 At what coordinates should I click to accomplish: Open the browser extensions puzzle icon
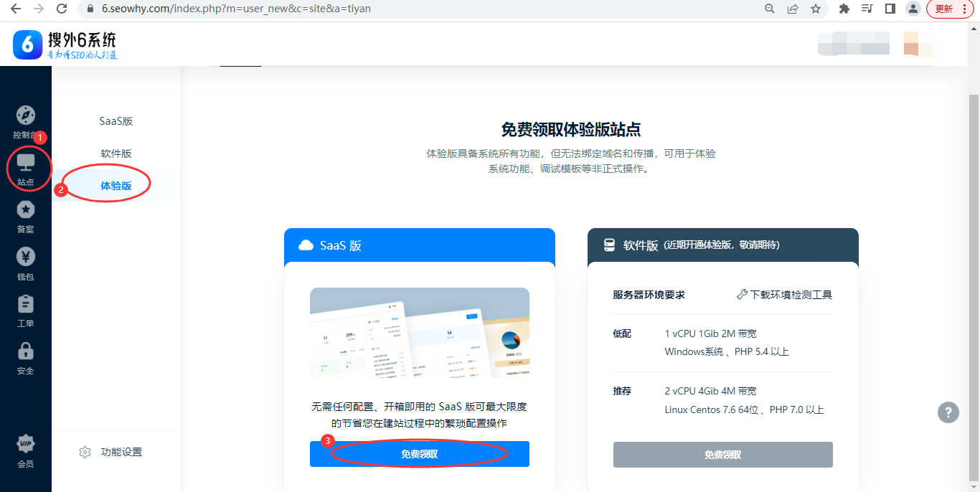coord(844,9)
